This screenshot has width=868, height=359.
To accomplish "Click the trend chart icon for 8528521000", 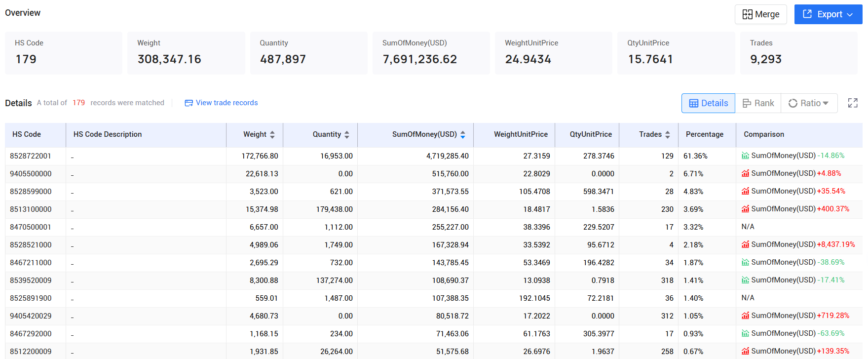I will pyautogui.click(x=745, y=244).
